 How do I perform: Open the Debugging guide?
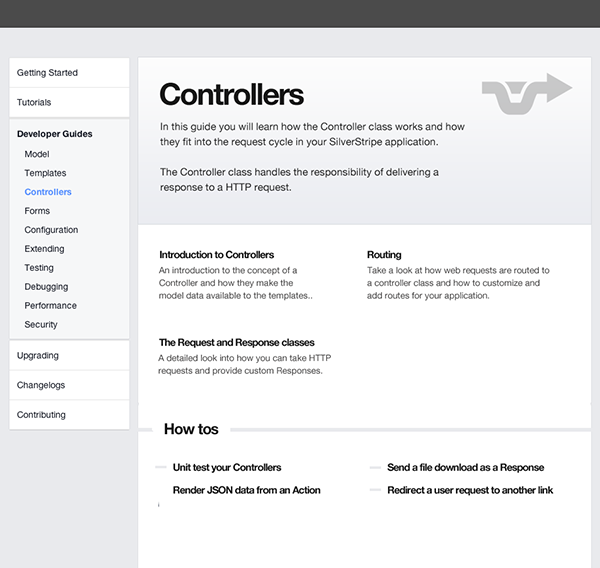(x=47, y=287)
